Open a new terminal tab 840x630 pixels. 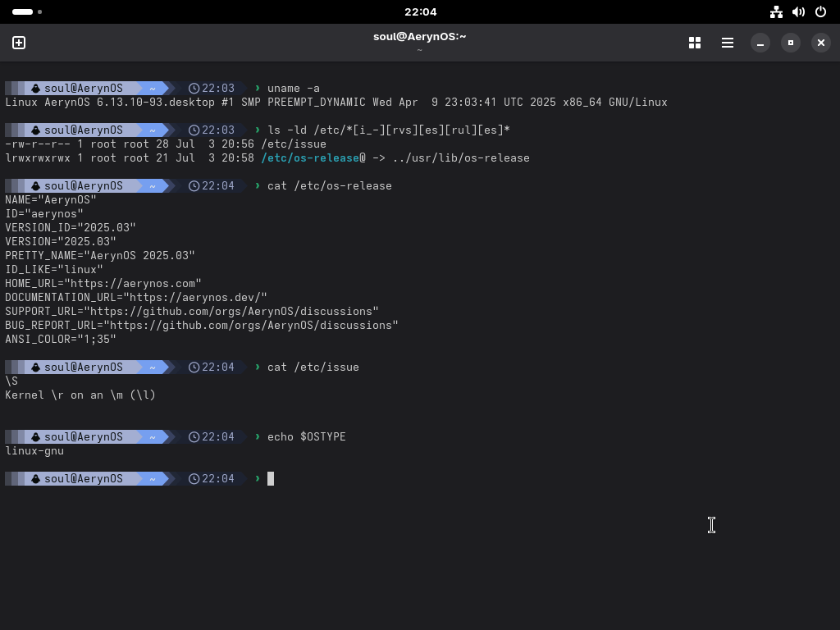(19, 43)
